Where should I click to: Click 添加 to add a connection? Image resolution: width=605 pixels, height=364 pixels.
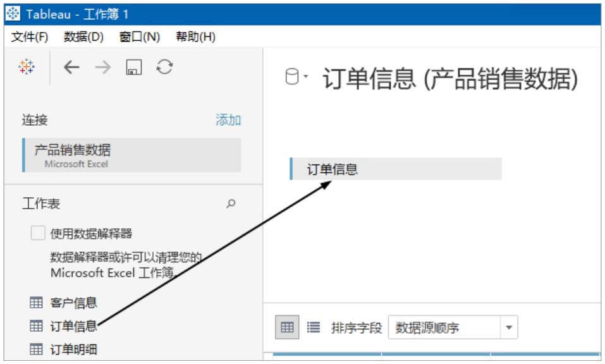pos(228,120)
